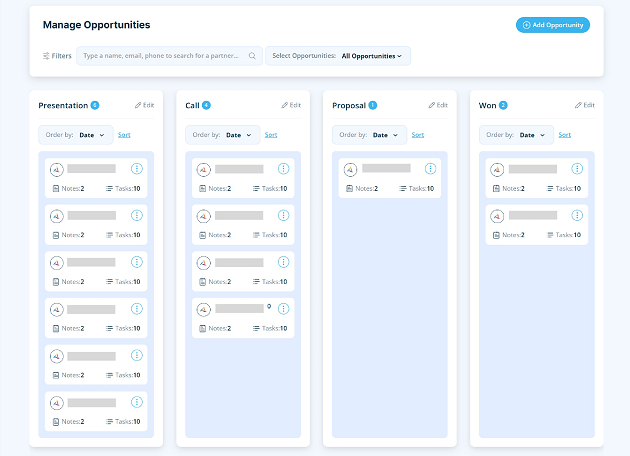
Task: Open Order by dropdown in Proposal column
Action: [369, 135]
